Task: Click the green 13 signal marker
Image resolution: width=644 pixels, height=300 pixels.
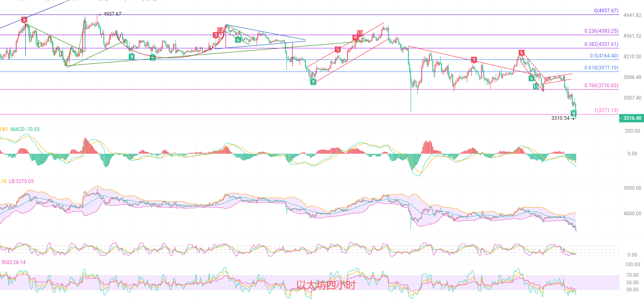Action: tap(536, 87)
